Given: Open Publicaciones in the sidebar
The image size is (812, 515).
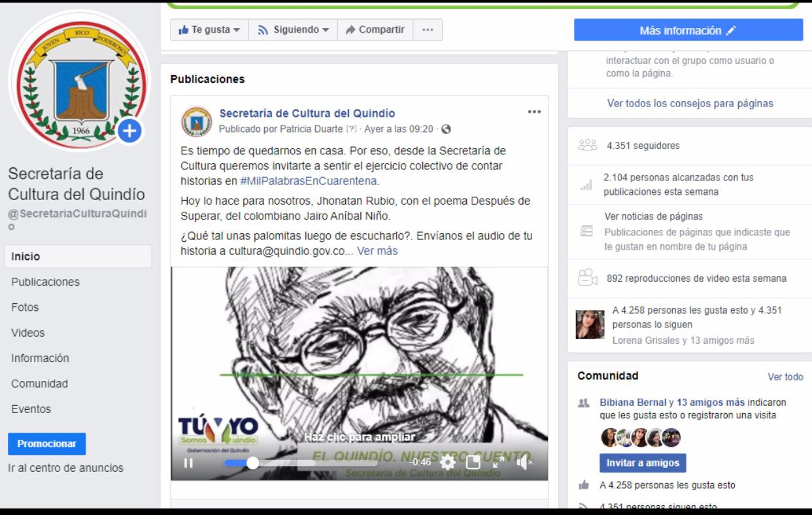Looking at the screenshot, I should pyautogui.click(x=45, y=282).
